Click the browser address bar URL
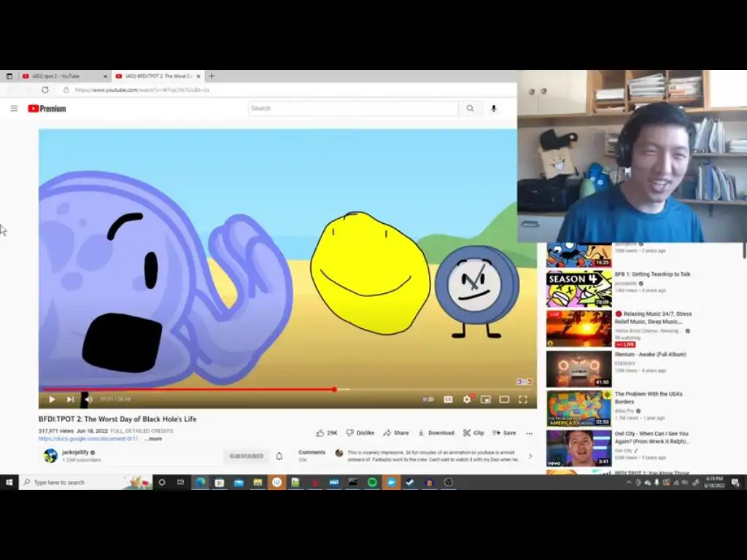747x560 pixels. tap(142, 90)
